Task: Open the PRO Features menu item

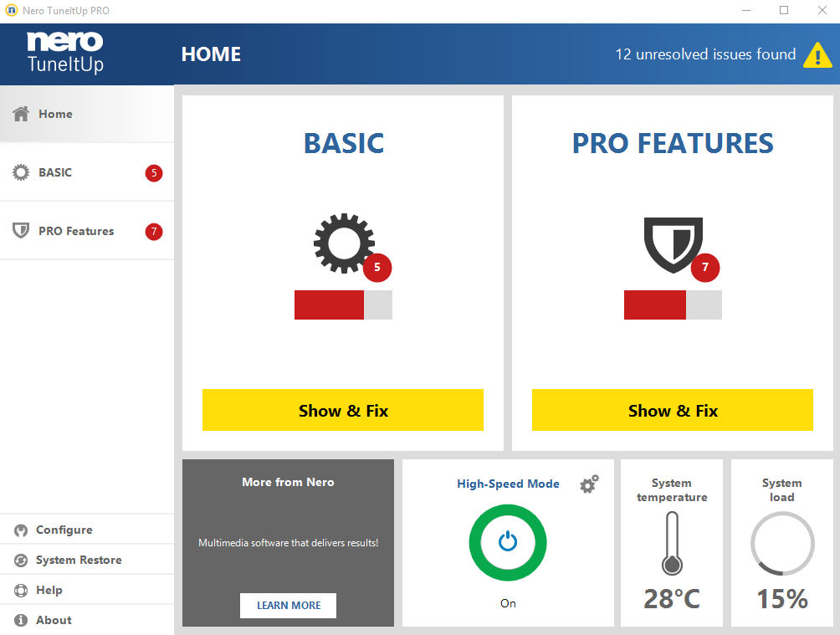Action: pyautogui.click(x=87, y=231)
